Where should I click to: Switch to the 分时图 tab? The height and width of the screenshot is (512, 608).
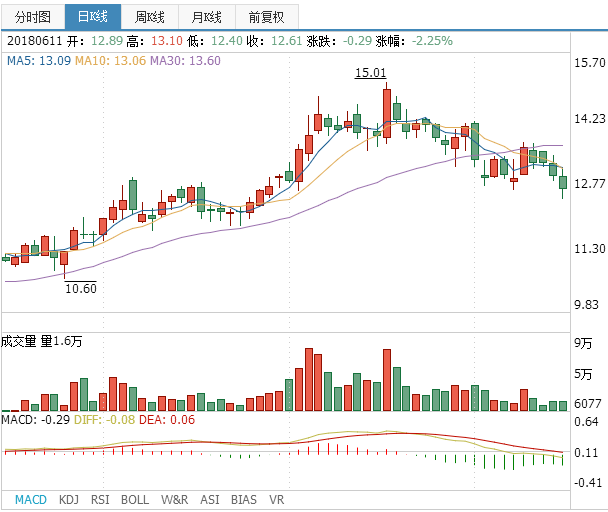33,17
